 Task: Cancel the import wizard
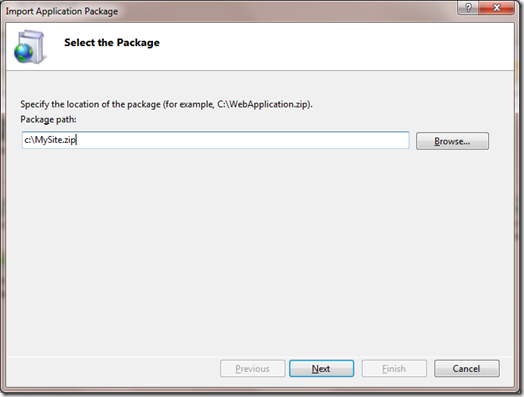click(467, 369)
